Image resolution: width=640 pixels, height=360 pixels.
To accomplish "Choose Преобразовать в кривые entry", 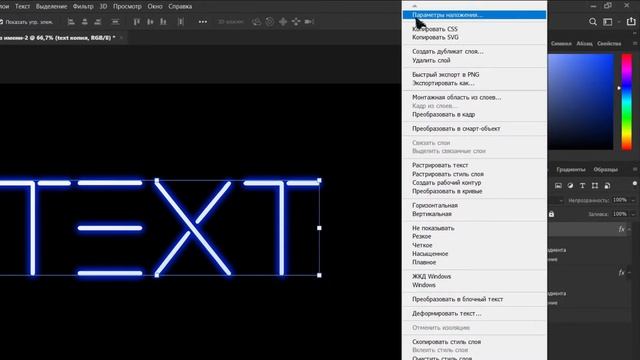I will [447, 191].
